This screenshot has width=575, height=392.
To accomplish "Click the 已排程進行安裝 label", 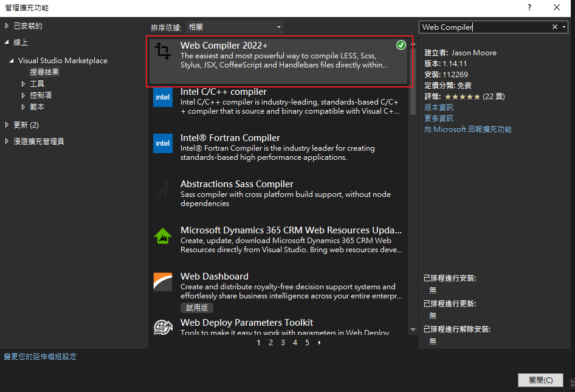I will 450,278.
